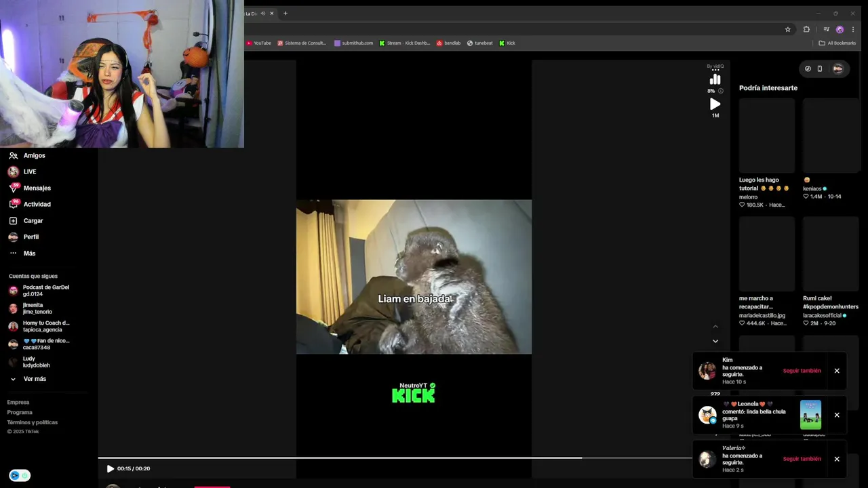Open followed account caca87348

pos(39,344)
